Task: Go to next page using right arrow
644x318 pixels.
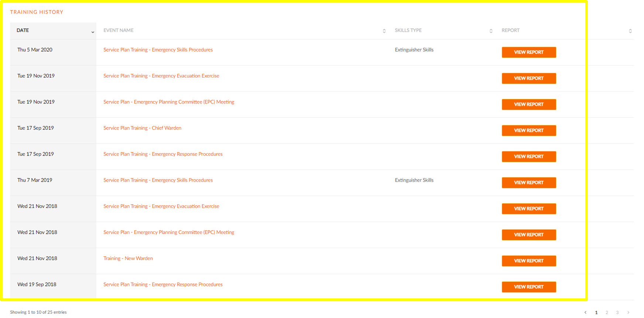Action: [628, 312]
